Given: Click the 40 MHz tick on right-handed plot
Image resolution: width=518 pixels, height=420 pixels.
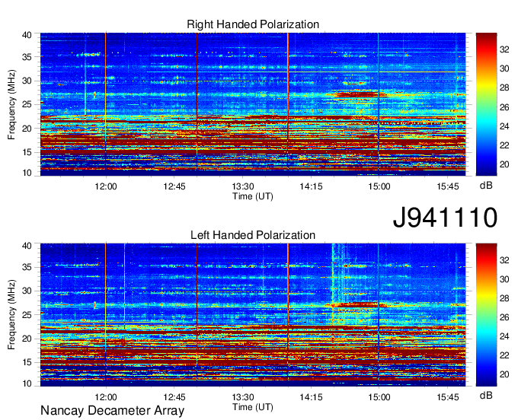Looking at the screenshot, I should coord(27,35).
